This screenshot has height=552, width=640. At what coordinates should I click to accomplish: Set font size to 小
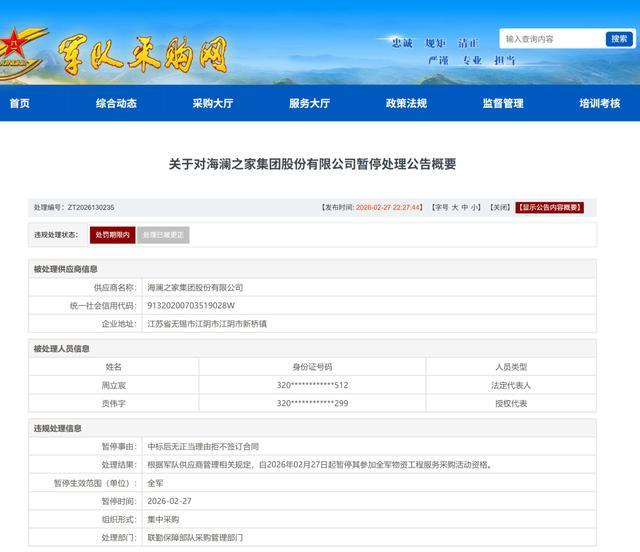point(474,207)
